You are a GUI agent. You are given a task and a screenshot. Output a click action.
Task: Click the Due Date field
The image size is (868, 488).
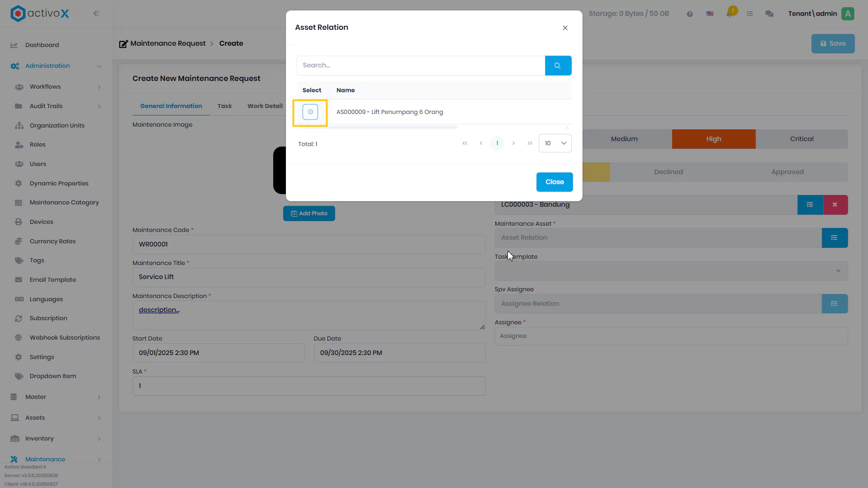399,353
